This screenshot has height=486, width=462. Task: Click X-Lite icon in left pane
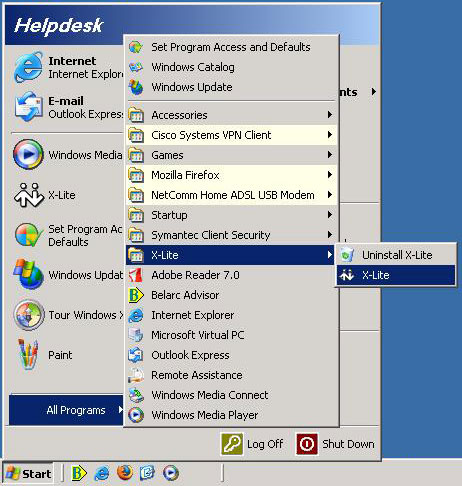[29, 195]
